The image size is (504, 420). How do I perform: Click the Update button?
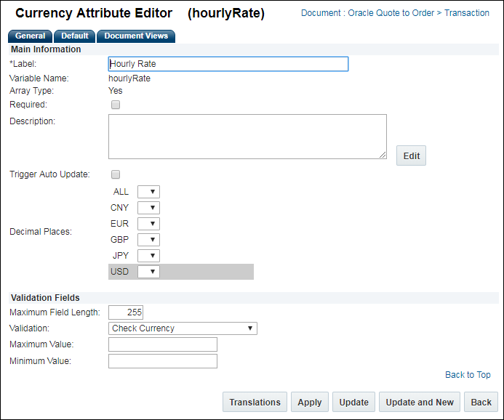coord(353,402)
